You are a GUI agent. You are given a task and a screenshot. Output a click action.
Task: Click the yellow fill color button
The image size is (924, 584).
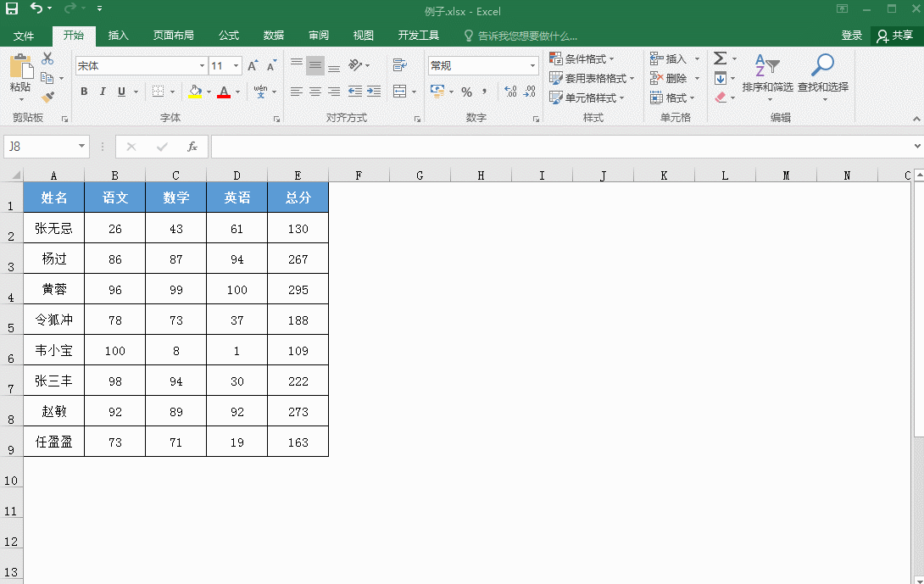[x=195, y=92]
